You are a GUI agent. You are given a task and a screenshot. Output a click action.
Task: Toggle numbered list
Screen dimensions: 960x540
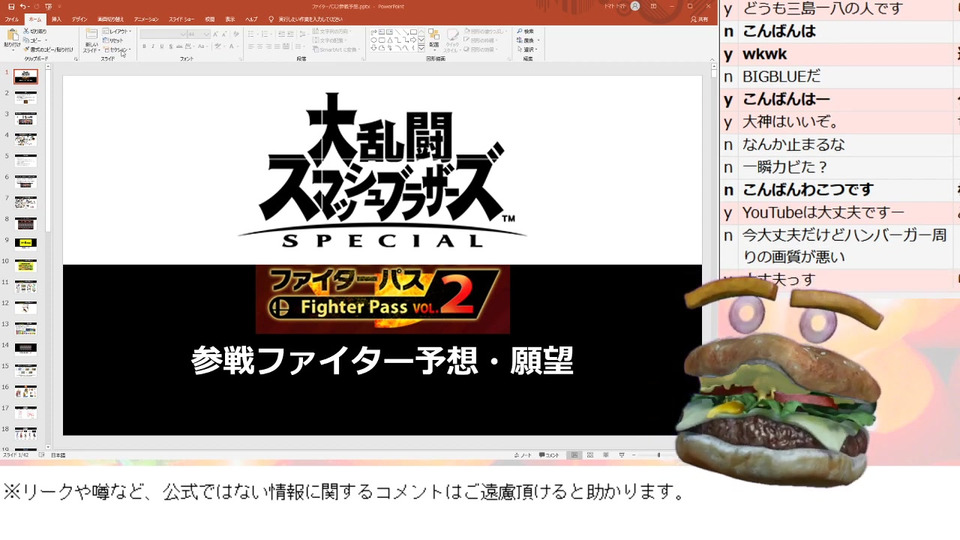click(265, 34)
